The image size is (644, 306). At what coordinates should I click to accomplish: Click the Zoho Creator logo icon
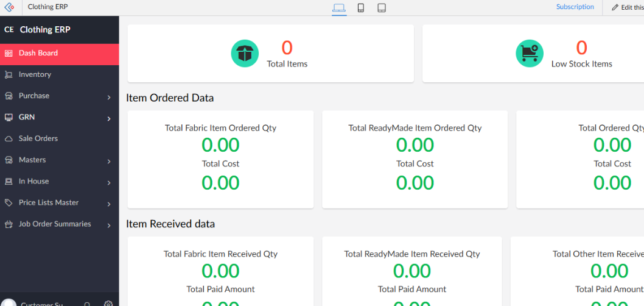(x=9, y=7)
